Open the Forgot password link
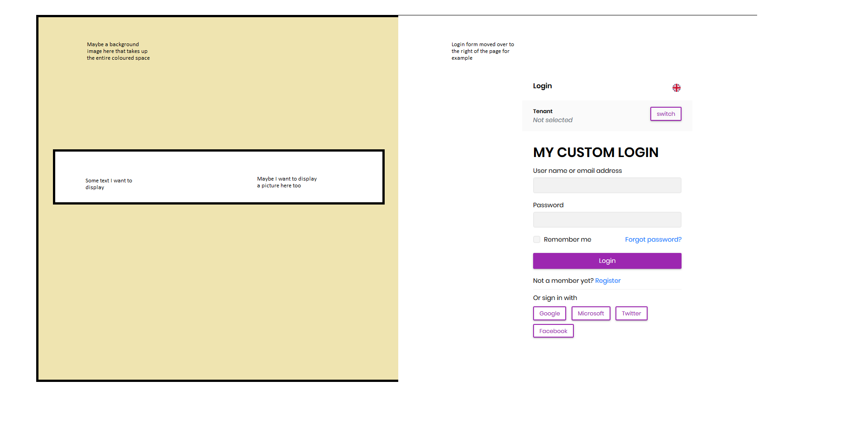This screenshot has width=868, height=424. pyautogui.click(x=653, y=239)
